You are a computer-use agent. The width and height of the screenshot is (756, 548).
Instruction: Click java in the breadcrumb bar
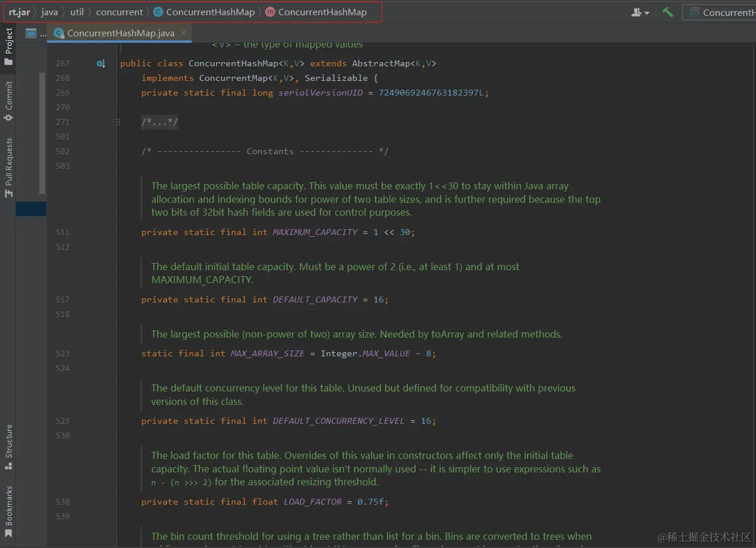(50, 12)
